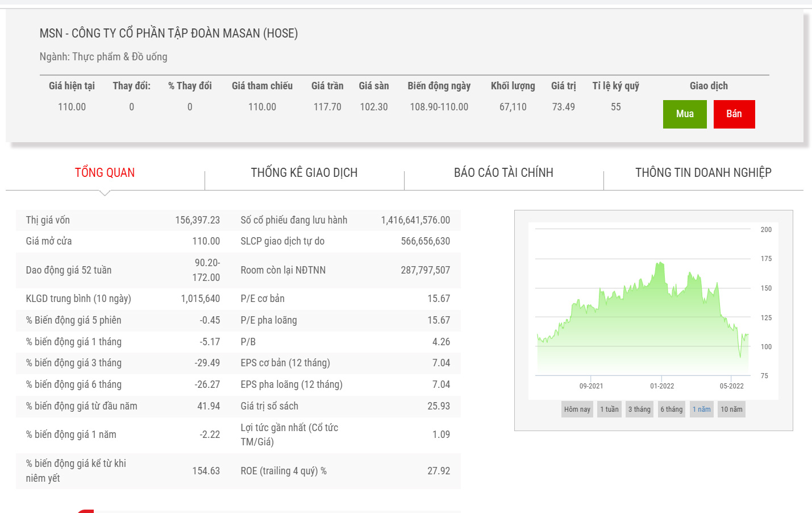Display the 10 năm price history
The width and height of the screenshot is (812, 513).
731,409
